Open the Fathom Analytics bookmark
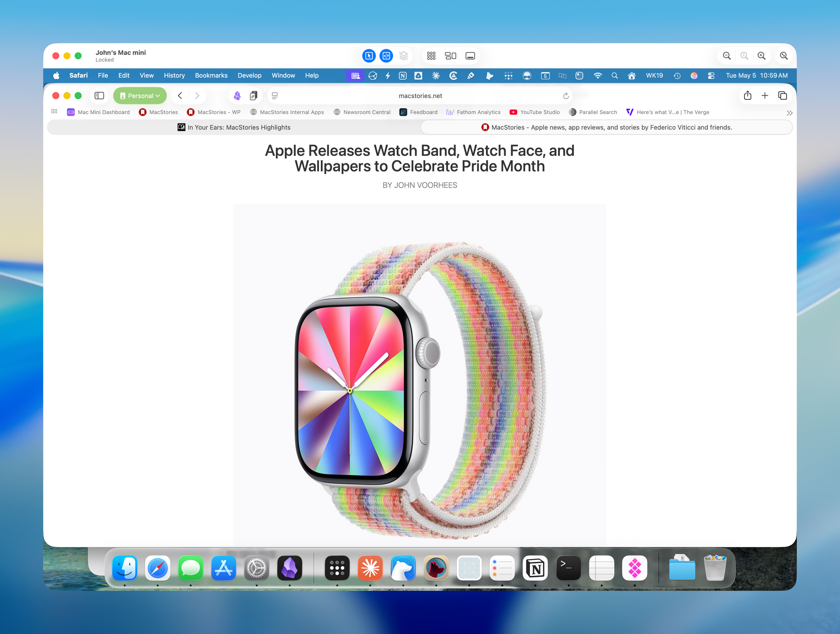Image resolution: width=840 pixels, height=634 pixels. pyautogui.click(x=473, y=112)
